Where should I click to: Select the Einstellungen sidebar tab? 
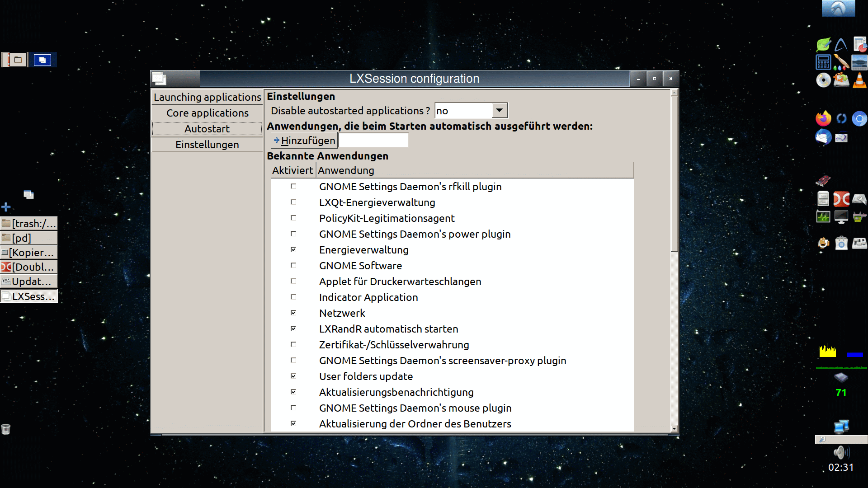[207, 145]
